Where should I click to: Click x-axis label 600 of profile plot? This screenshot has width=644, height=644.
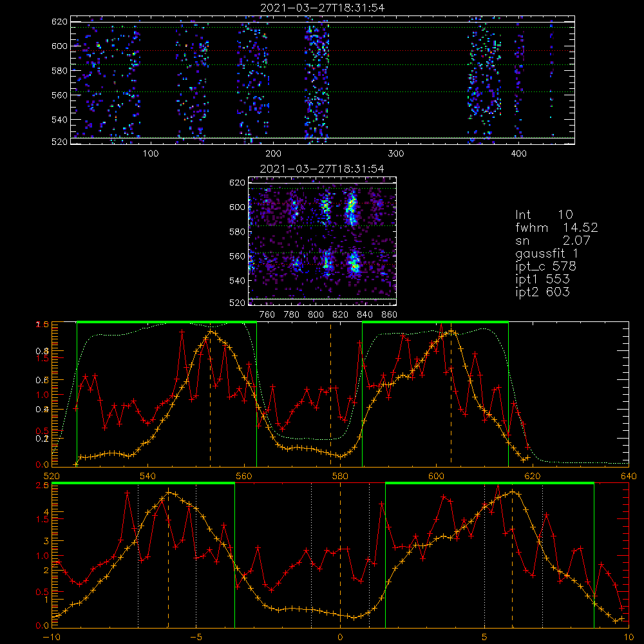[x=436, y=476]
